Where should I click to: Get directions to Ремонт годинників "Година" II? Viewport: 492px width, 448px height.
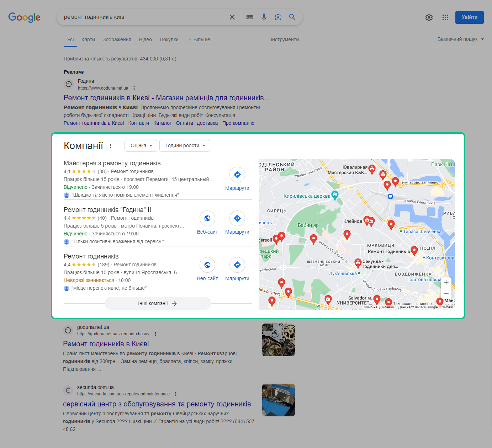[237, 223]
